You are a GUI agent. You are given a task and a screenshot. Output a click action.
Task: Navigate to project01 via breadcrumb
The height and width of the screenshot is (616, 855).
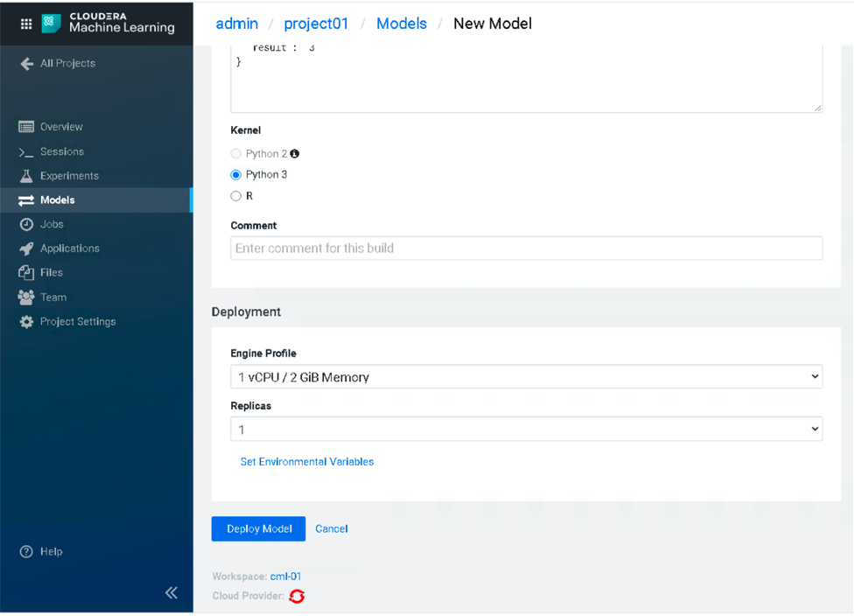click(x=316, y=24)
